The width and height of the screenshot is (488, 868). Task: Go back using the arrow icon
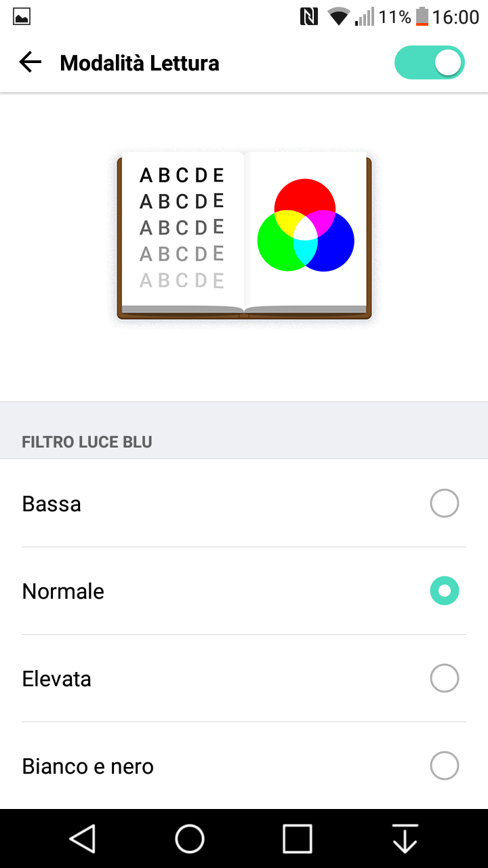[x=30, y=63]
